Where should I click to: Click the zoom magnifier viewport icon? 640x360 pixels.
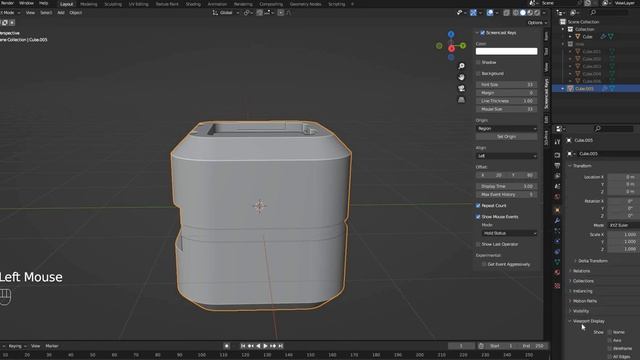[461, 66]
